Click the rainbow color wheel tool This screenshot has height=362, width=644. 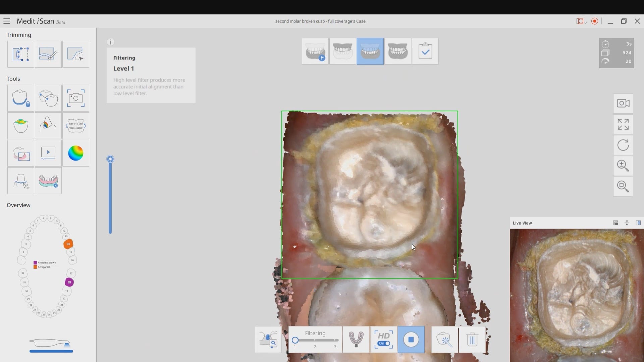click(75, 153)
